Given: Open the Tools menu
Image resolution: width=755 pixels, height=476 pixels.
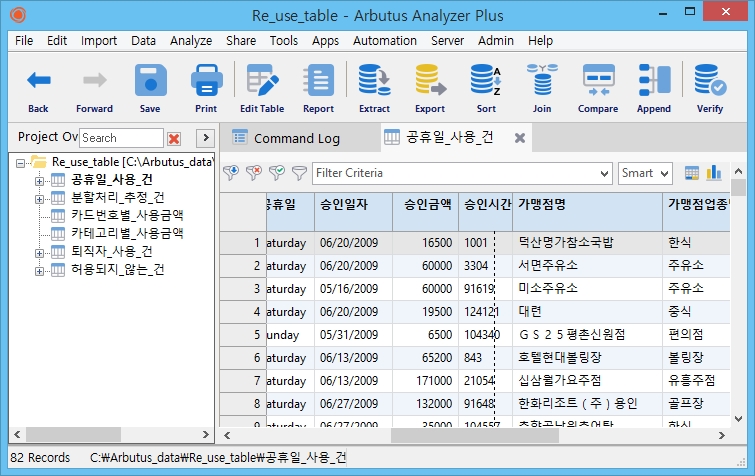Looking at the screenshot, I should click(284, 40).
